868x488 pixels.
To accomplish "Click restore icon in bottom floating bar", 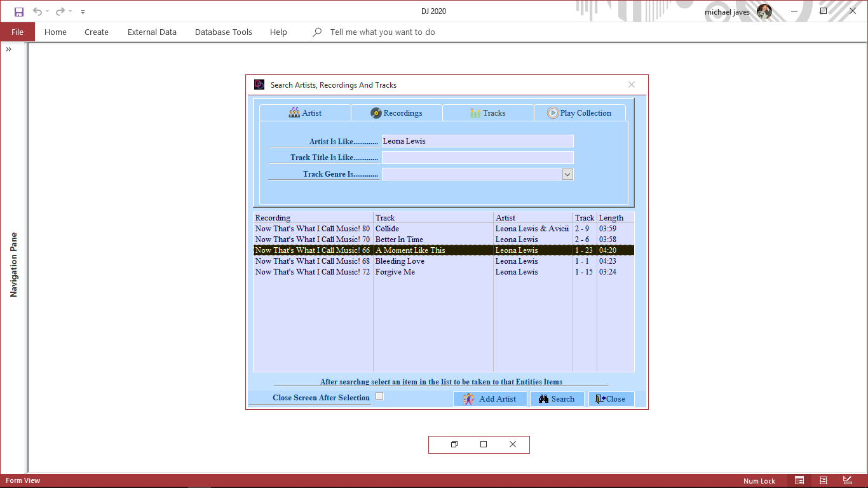I will click(x=454, y=444).
